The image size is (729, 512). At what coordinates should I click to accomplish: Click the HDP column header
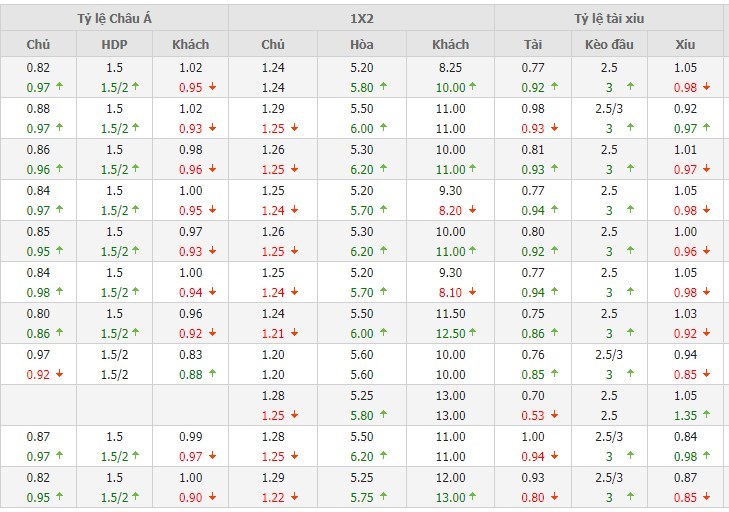click(x=114, y=44)
